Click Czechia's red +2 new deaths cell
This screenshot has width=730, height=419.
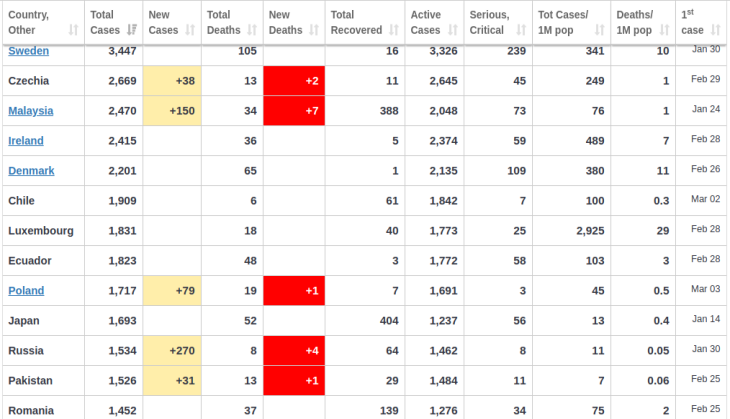coord(294,81)
